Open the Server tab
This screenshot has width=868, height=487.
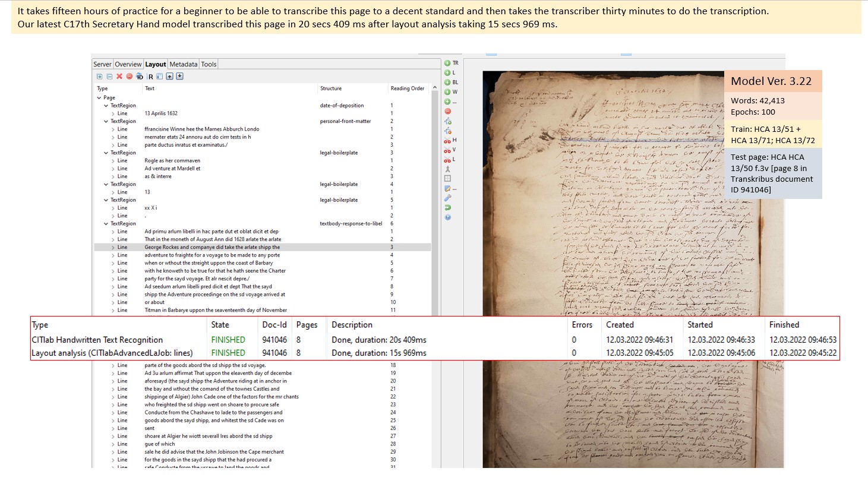click(102, 64)
